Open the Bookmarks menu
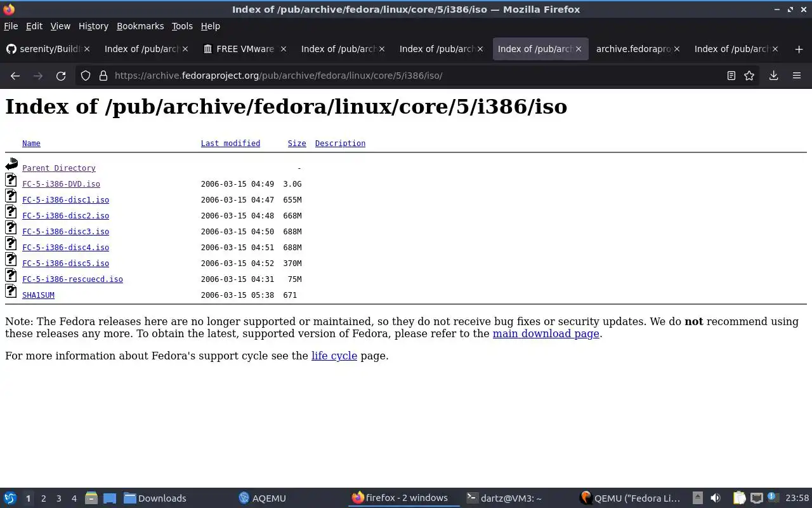 [x=140, y=26]
